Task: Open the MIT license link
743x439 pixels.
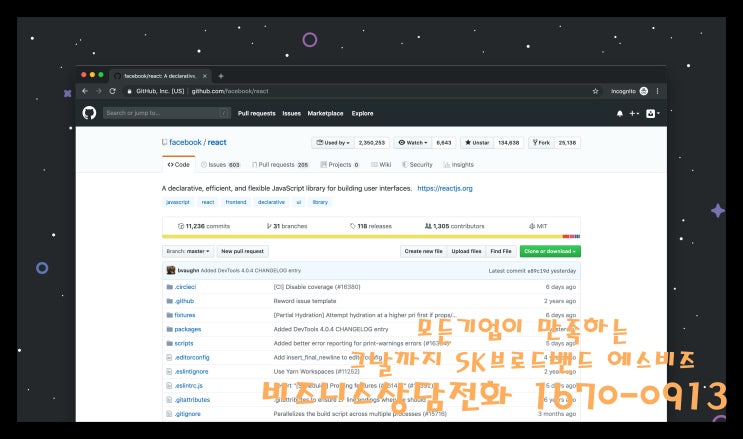Action: tap(538, 226)
